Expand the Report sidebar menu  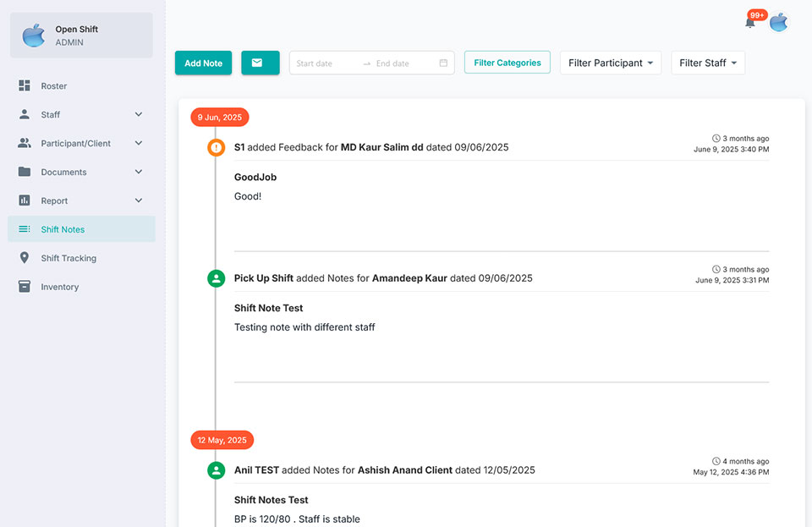click(x=139, y=201)
